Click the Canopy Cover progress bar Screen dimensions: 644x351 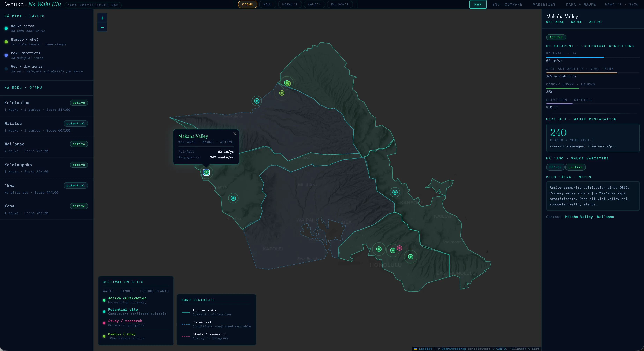pyautogui.click(x=593, y=88)
